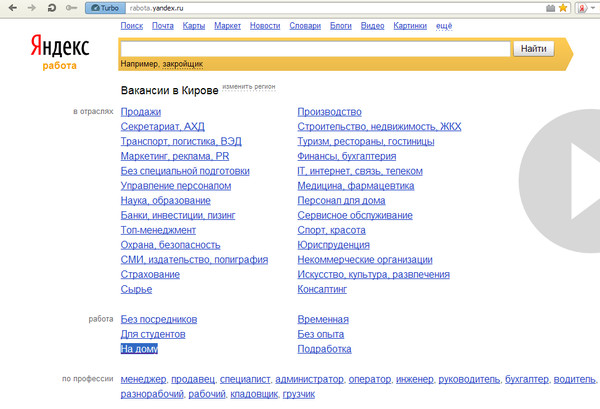Screen dimensions: 600x409
Task: Open the Продажи category
Action: point(141,112)
